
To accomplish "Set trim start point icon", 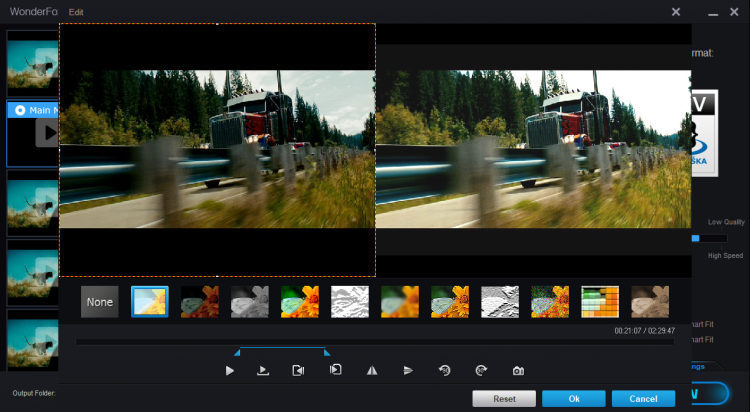I will 298,370.
